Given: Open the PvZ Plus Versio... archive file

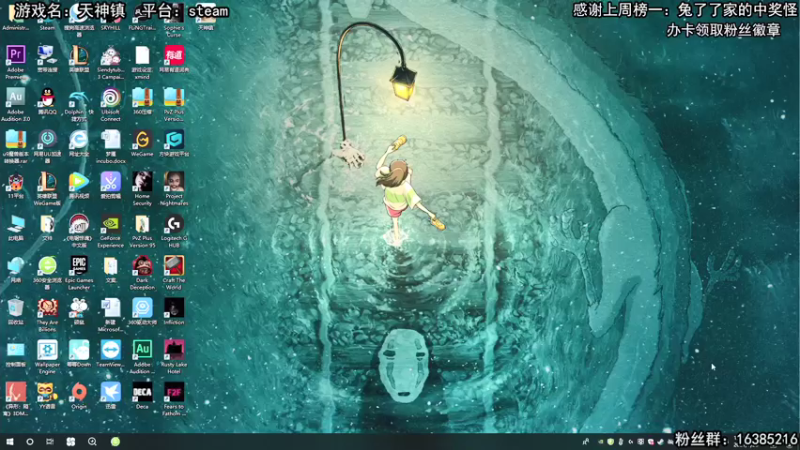Looking at the screenshot, I should click(x=173, y=97).
